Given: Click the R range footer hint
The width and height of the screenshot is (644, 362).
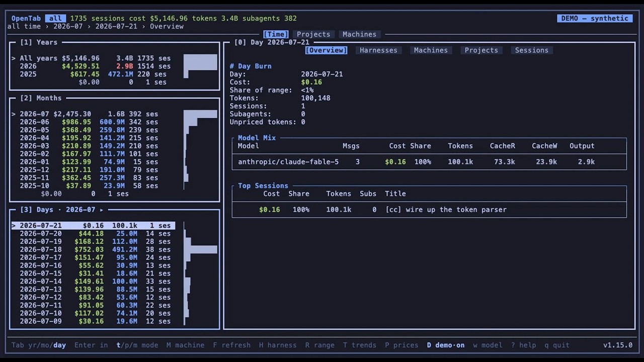Looking at the screenshot, I should [x=319, y=345].
